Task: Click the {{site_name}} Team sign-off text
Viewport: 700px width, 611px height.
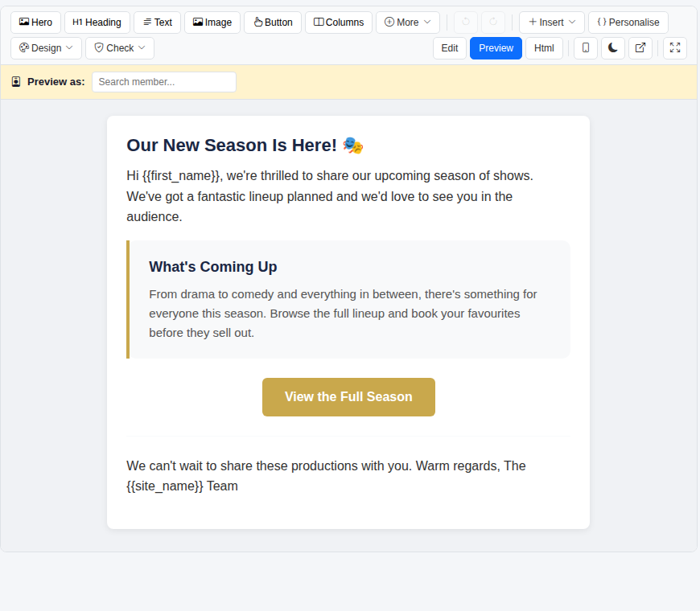Action: (327, 476)
